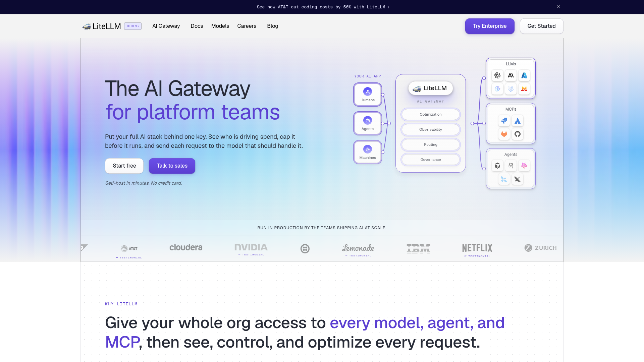Image resolution: width=644 pixels, height=362 pixels.
Task: Click the Lemonade logo
Action: (358, 248)
